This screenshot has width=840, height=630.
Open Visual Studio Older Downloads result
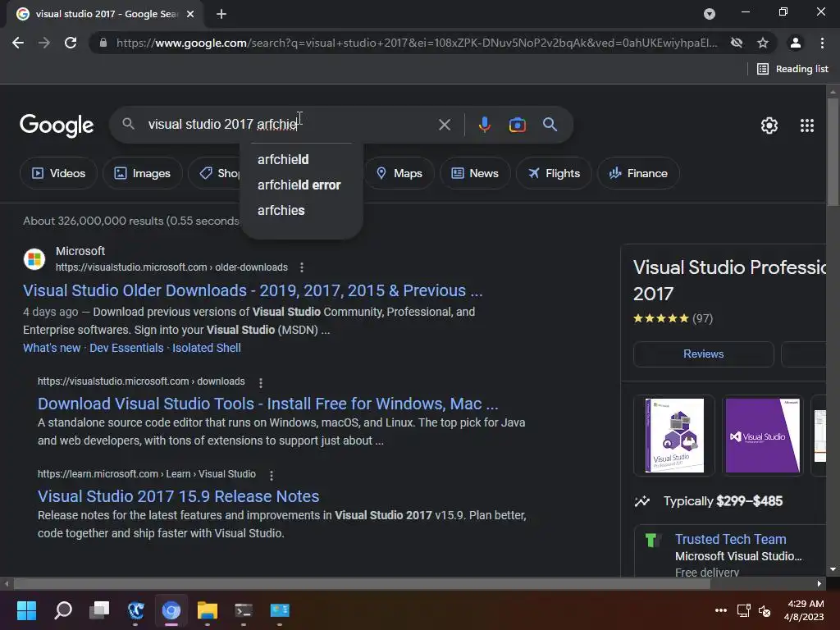[x=253, y=290]
